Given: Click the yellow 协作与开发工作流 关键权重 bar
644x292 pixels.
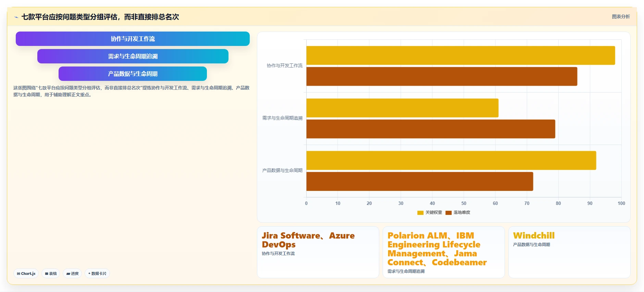Looking at the screenshot, I should tap(460, 56).
